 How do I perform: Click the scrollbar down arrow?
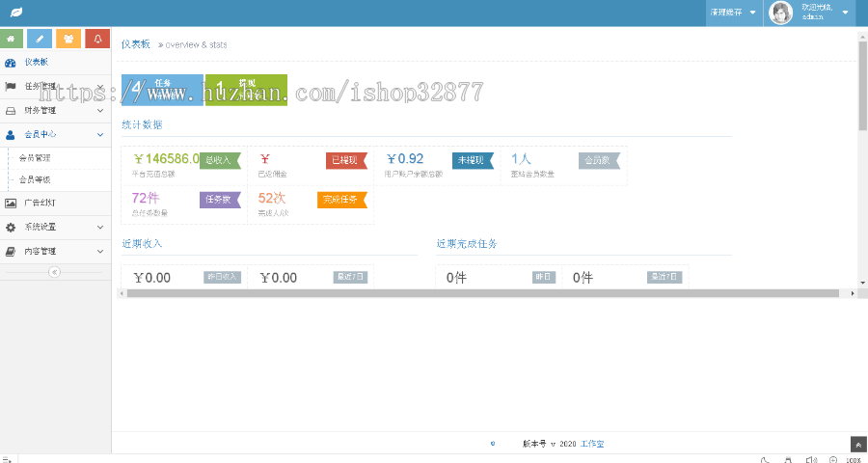[x=863, y=283]
